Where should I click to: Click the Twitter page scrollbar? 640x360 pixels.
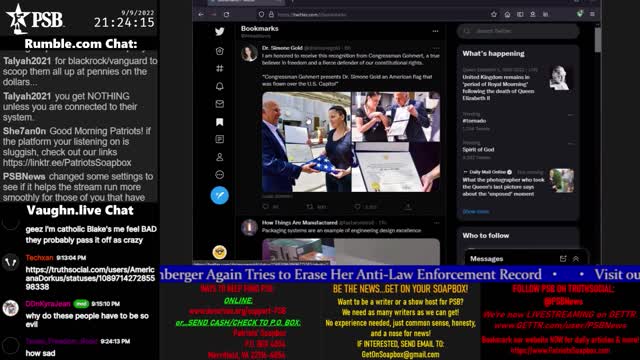tap(598, 40)
